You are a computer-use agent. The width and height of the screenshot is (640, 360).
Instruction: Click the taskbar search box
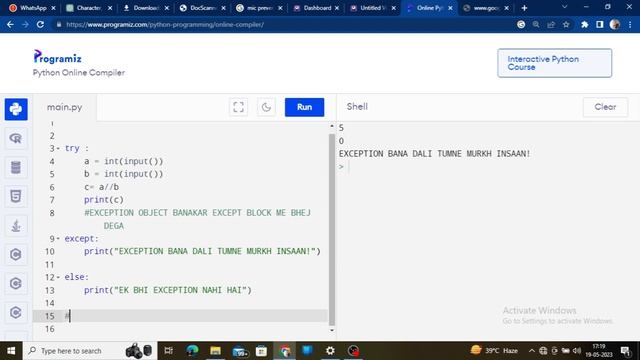click(90, 351)
